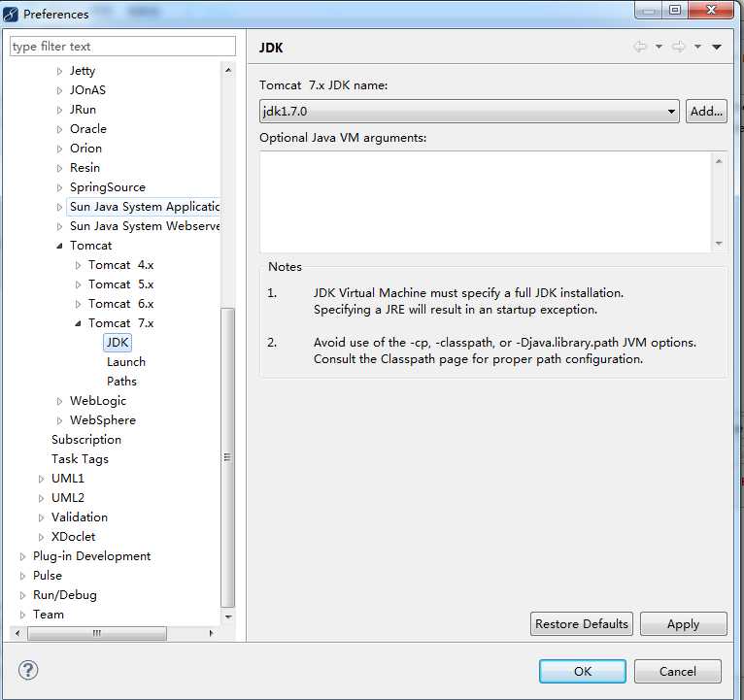Screen dimensions: 744x700
Task: Expand the Run/Debug tree node
Action: pos(22,596)
